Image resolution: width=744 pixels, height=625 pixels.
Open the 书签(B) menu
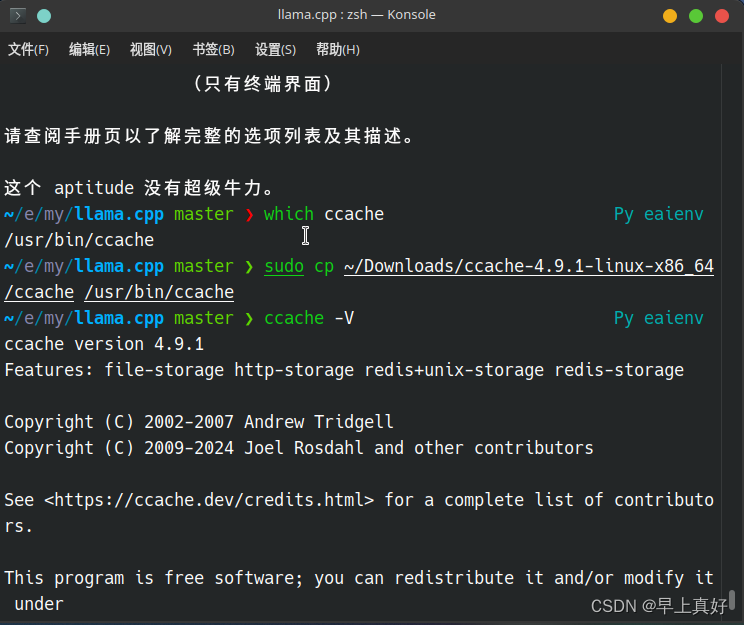click(214, 49)
